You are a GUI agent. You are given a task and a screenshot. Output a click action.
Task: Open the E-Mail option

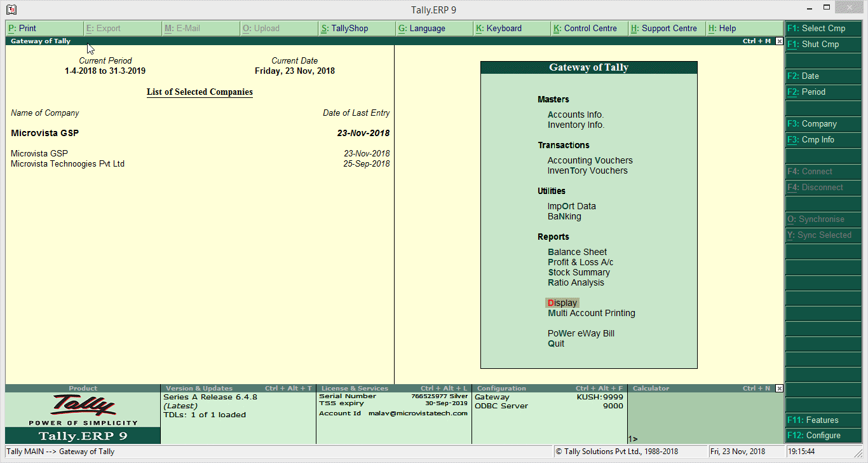[x=201, y=29]
